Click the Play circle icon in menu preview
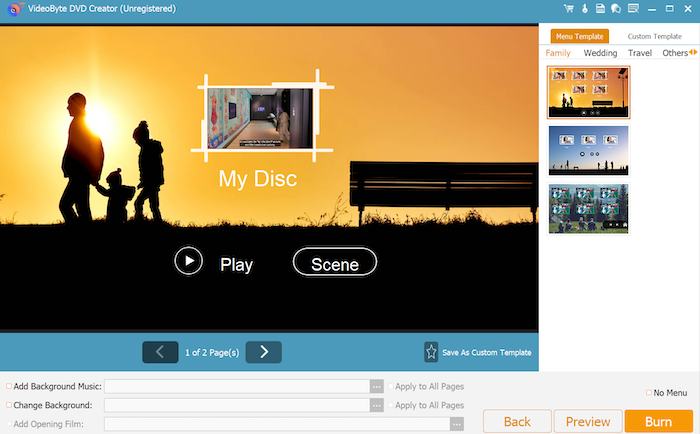Screen dimensions: 700x434 (188, 261)
